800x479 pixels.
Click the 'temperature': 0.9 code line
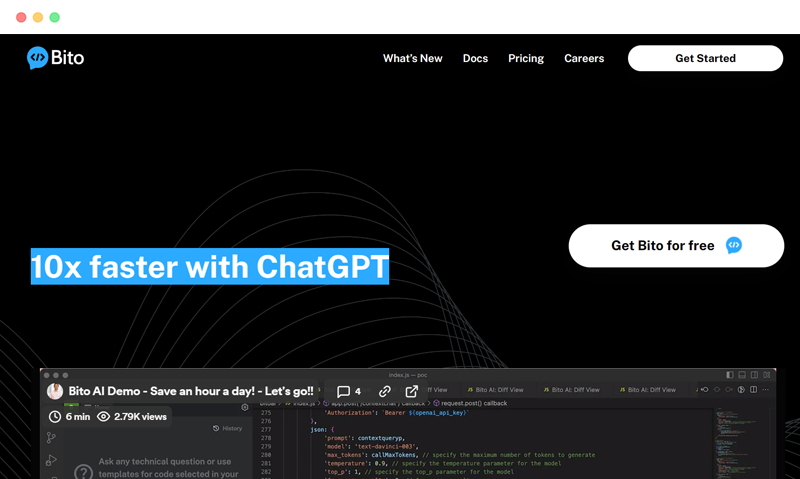pos(442,464)
